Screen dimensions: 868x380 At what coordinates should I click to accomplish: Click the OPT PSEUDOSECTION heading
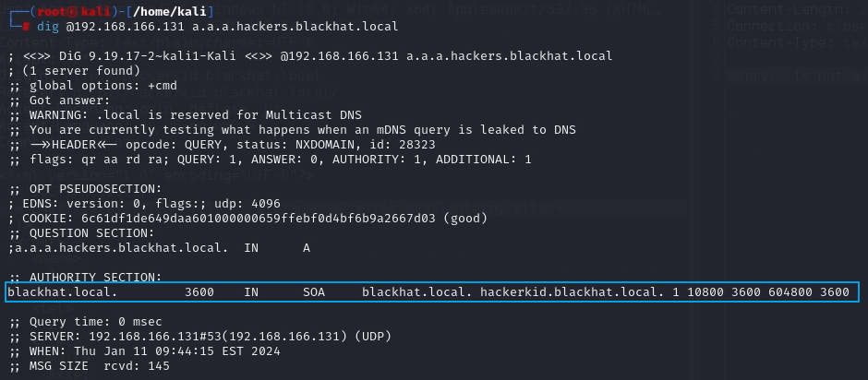coord(95,190)
